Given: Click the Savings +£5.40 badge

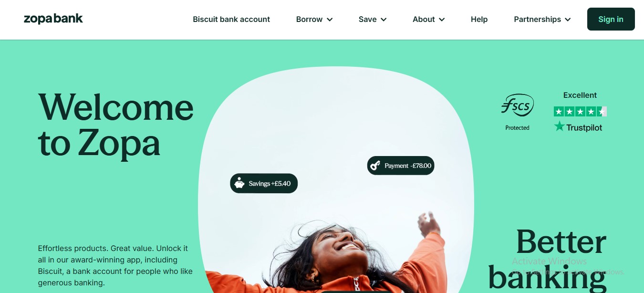Looking at the screenshot, I should pos(264,183).
